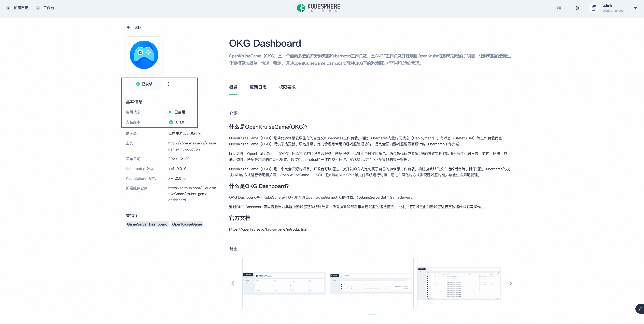Open the openkruise.io homepage link in basic info
This screenshot has width=644, height=324.
192,146
